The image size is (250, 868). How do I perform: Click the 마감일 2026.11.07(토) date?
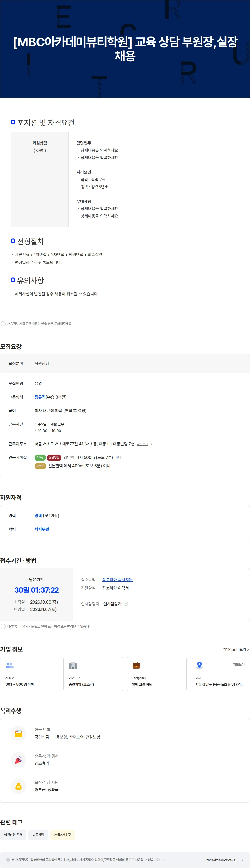point(43,609)
